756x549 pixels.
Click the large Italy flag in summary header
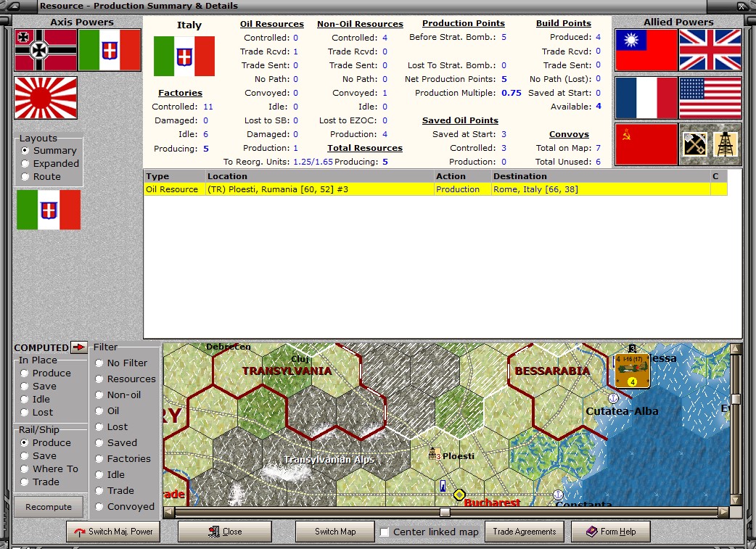pos(184,57)
